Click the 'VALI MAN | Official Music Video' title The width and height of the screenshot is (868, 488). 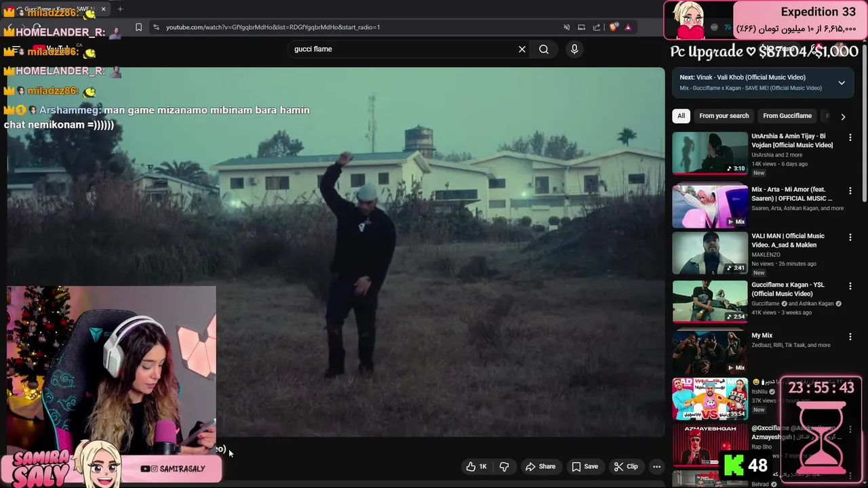point(788,240)
